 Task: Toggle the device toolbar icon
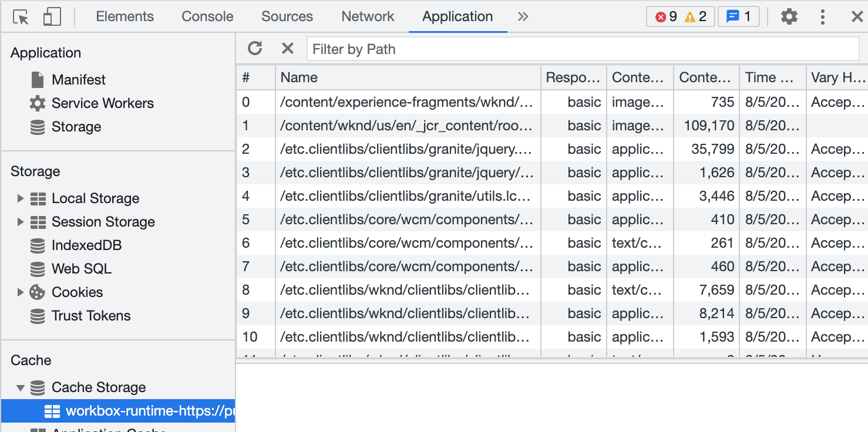point(52,16)
